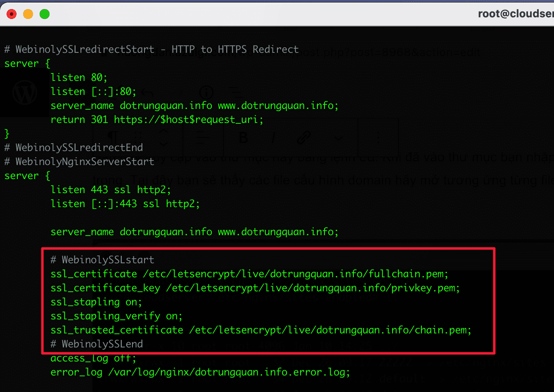Screen dimensions: 554x392
Task: Open the block More options ⋮ menu
Action: point(378,138)
